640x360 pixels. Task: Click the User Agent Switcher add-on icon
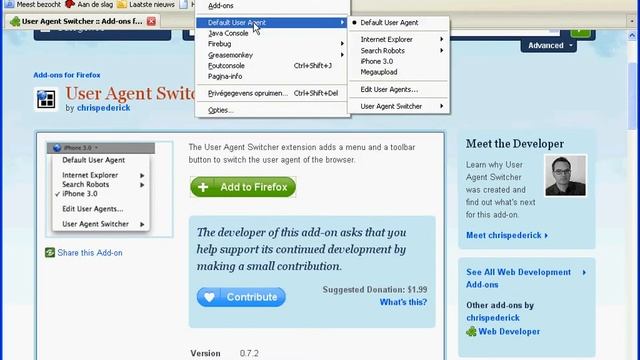[46, 99]
